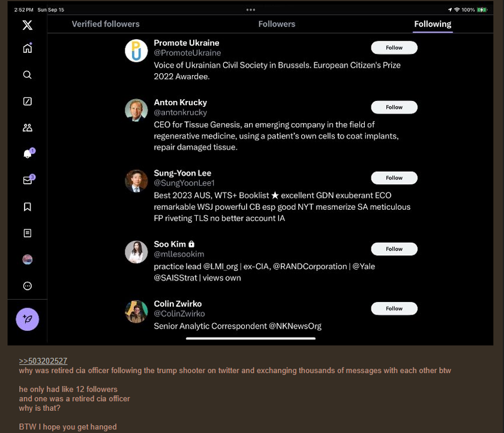
Task: Open the Bookmarks icon
Action: tap(28, 207)
